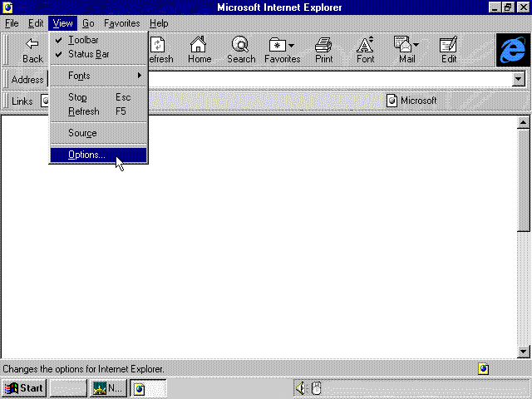Expand the Fonts submenu

pos(98,76)
